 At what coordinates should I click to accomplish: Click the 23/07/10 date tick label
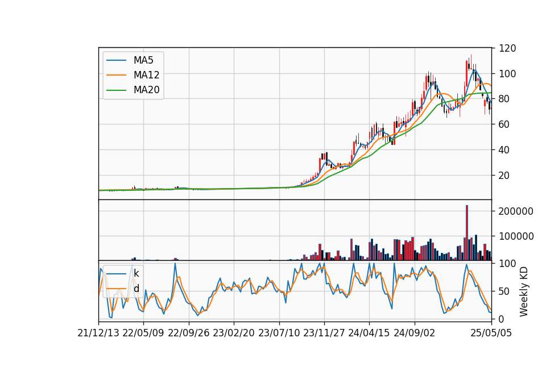tap(279, 333)
